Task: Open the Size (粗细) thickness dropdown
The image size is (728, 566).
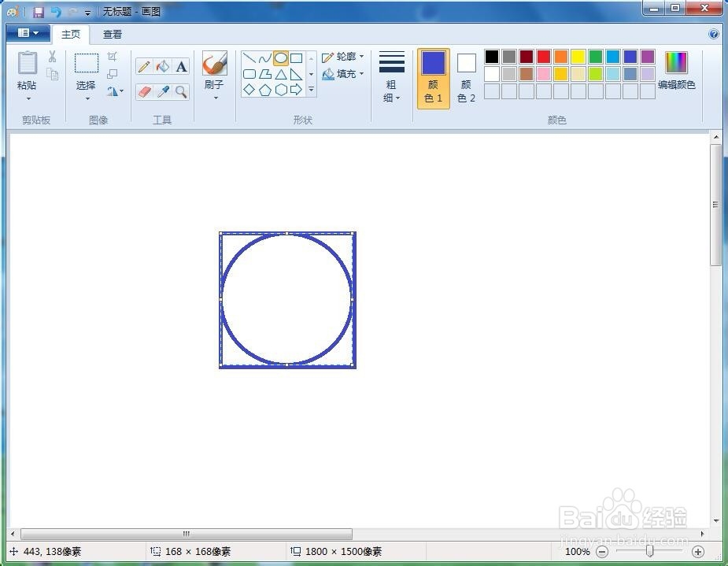Action: click(391, 77)
